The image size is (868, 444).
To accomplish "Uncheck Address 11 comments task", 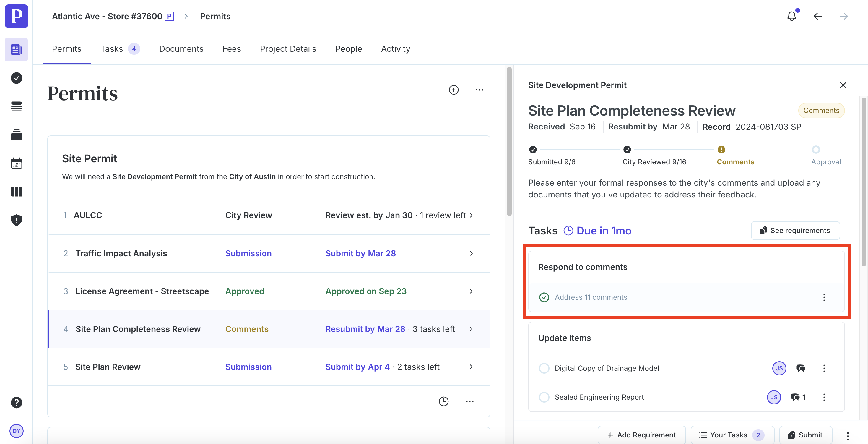I will tap(544, 297).
